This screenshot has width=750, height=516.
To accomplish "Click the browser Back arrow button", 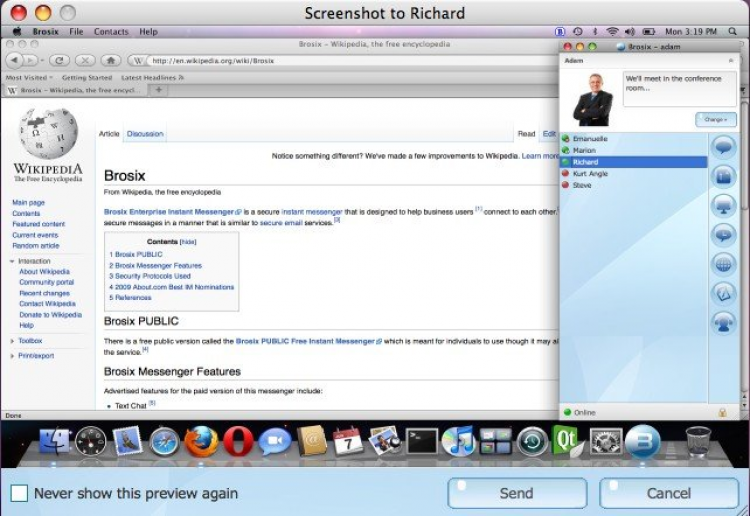I will point(15,60).
